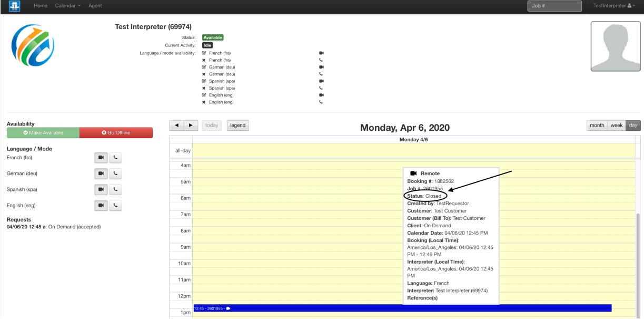Screen dimensions: 644x319
Task: Uncheck French (fra) video availability
Action: coord(204,53)
